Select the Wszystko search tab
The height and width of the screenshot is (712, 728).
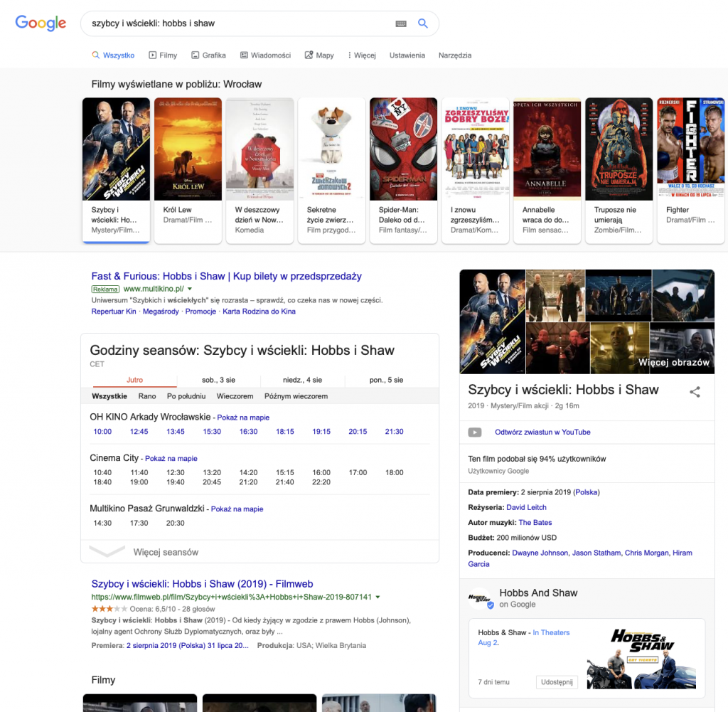(x=113, y=55)
